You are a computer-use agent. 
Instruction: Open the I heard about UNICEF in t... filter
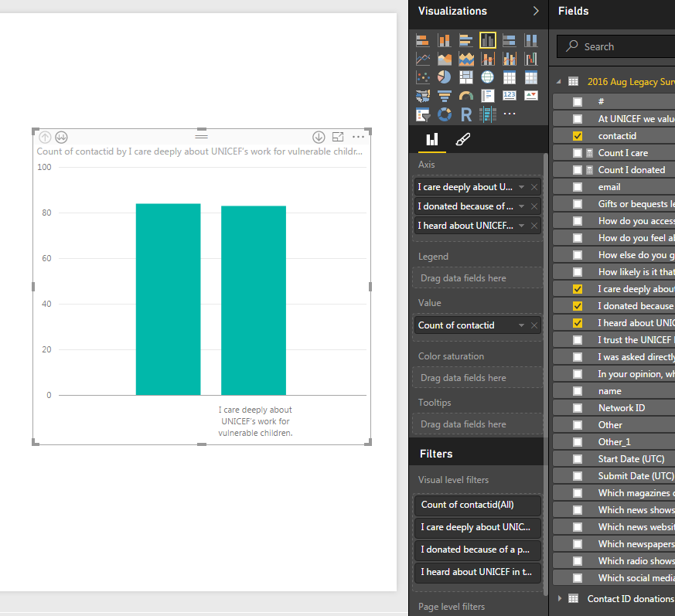click(477, 572)
